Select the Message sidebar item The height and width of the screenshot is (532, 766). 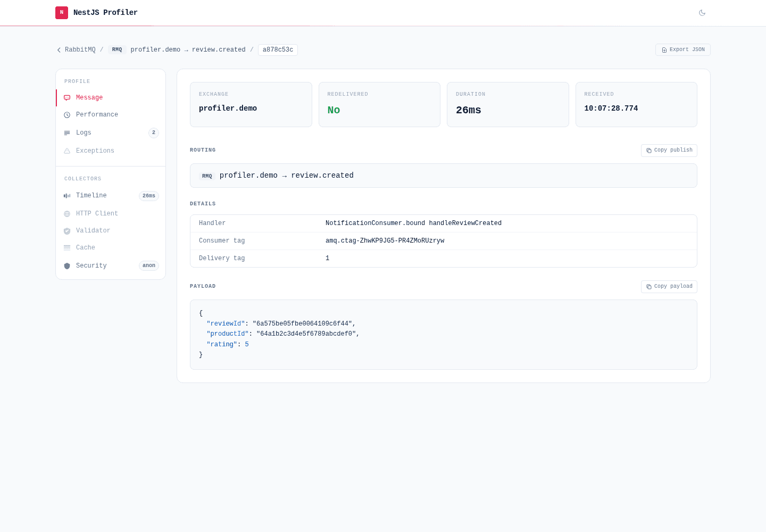(111, 98)
